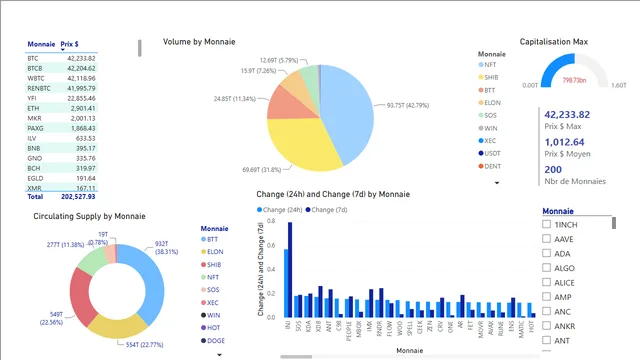Select ELON in the Volume chart legend
The width and height of the screenshot is (640, 360).
(489, 103)
